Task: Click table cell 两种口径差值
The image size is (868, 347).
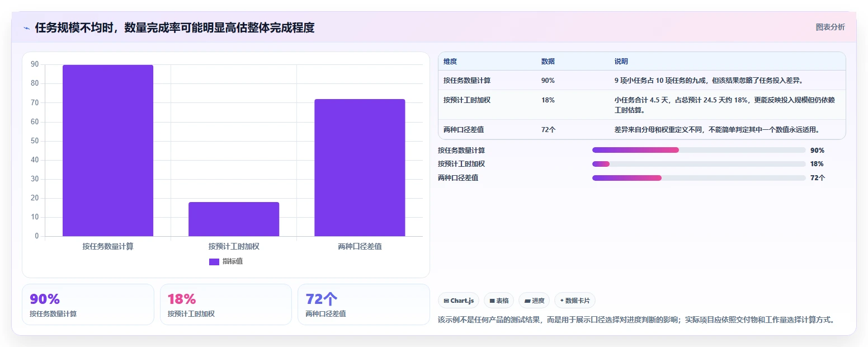Action: (464, 130)
